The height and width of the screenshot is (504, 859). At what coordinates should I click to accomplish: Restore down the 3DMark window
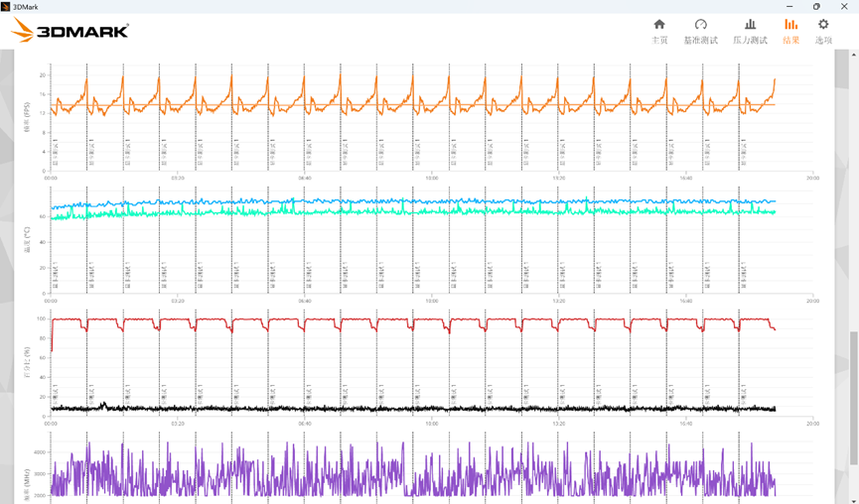pos(816,6)
